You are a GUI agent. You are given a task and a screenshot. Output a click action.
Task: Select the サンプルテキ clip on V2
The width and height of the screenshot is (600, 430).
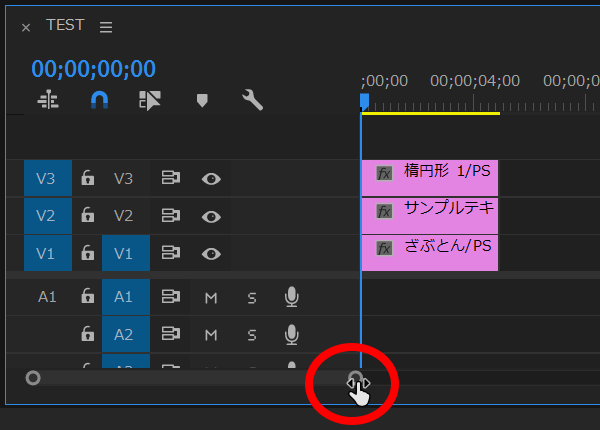pos(430,216)
